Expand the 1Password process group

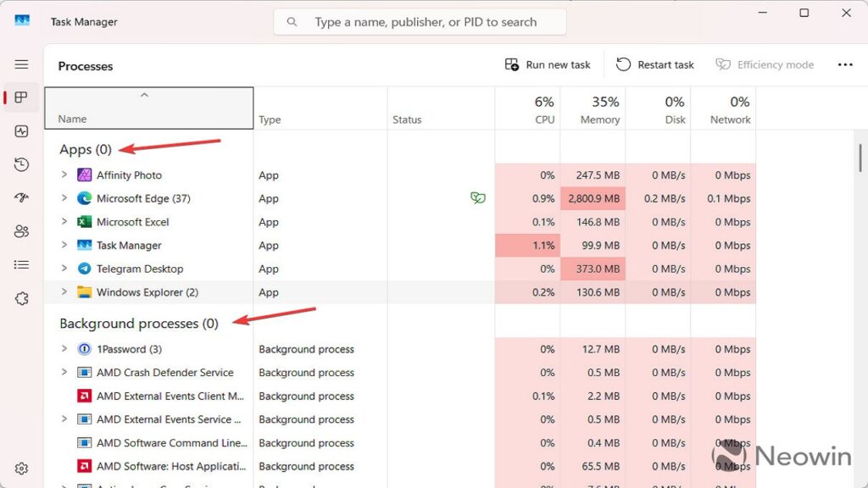tap(64, 349)
